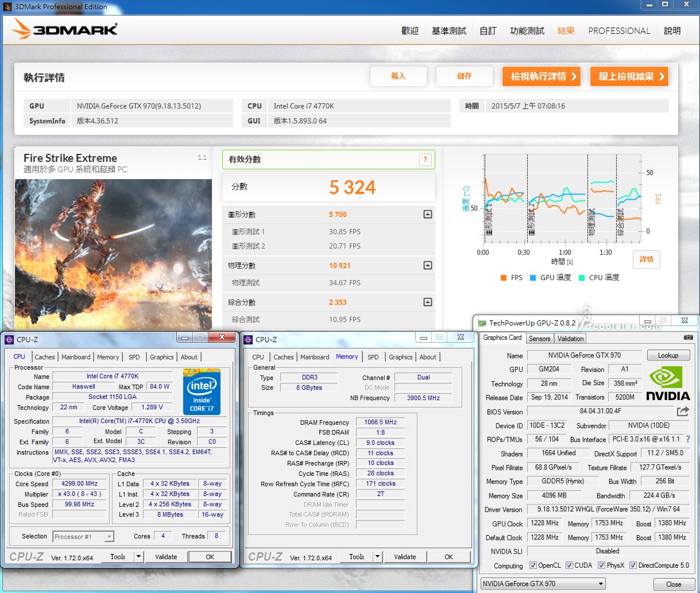
Task: Open Graphics tab in Memory CPU-Z window
Action: [x=401, y=357]
